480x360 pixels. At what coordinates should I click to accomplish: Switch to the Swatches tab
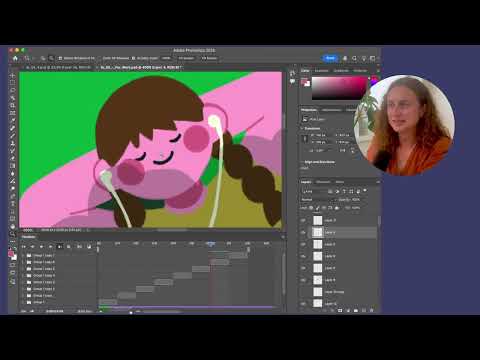click(x=322, y=71)
